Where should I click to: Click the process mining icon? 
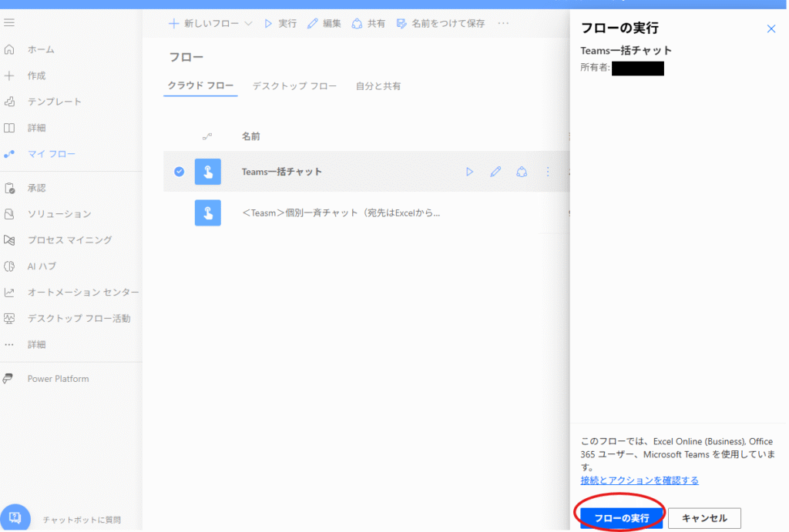[x=9, y=240]
